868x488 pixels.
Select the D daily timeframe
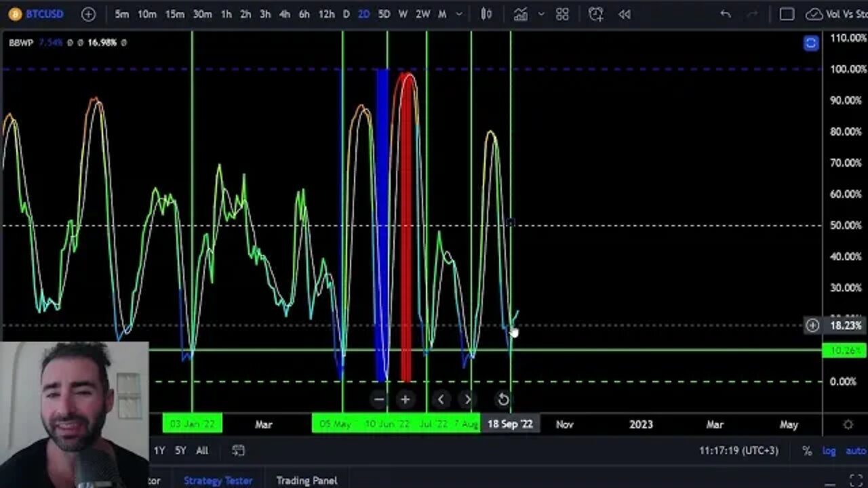(346, 14)
